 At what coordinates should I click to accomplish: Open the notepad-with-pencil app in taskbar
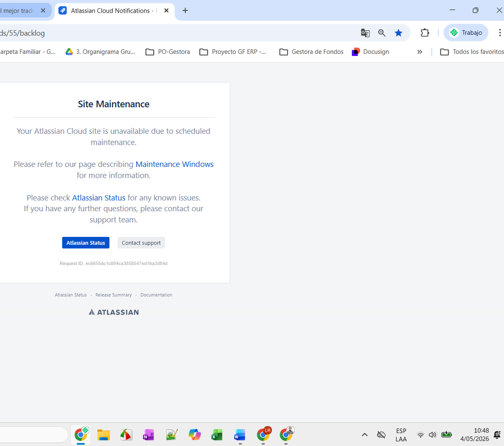172,435
